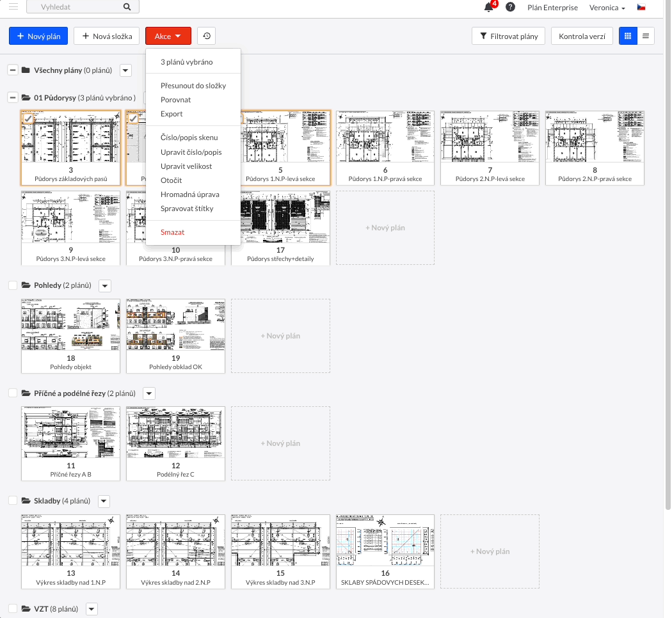Click the Nový plán blue button
This screenshot has height=618, width=672.
(38, 36)
